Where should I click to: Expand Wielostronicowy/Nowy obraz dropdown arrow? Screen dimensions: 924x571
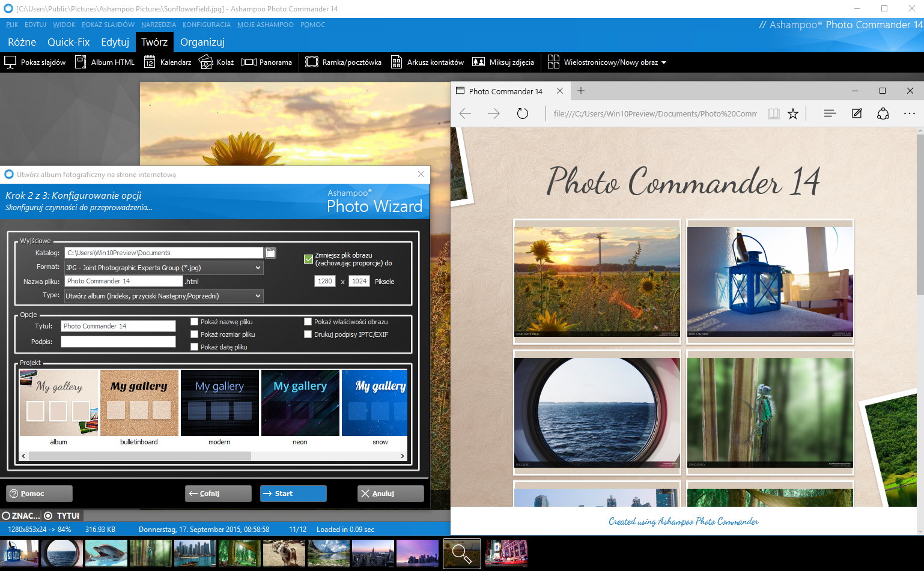tap(664, 62)
